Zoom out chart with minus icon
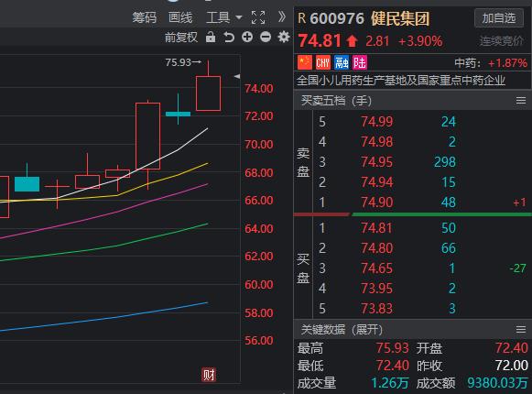 tap(266, 37)
